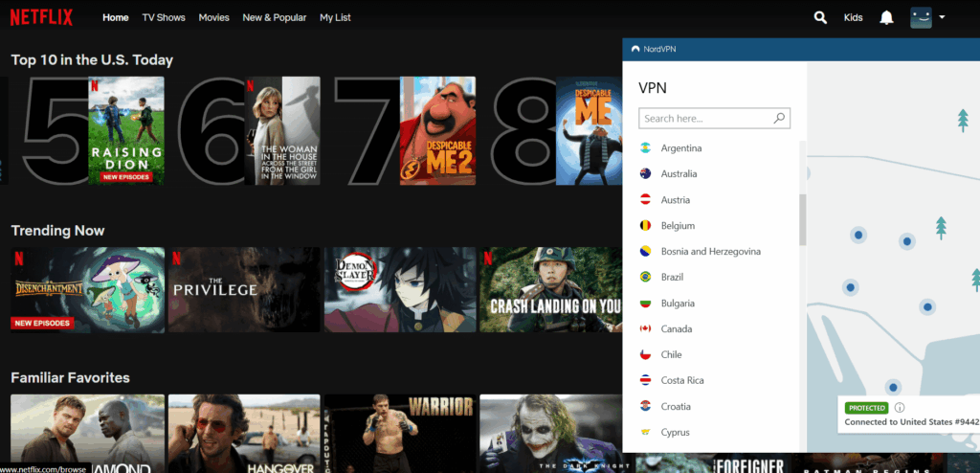This screenshot has height=473, width=980.
Task: Open the notifications bell
Action: point(887,17)
